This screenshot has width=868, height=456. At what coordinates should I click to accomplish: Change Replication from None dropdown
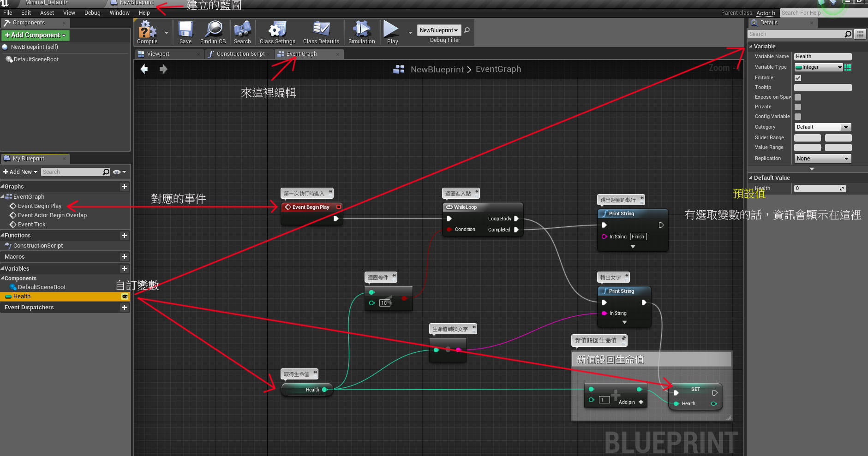[x=822, y=158]
